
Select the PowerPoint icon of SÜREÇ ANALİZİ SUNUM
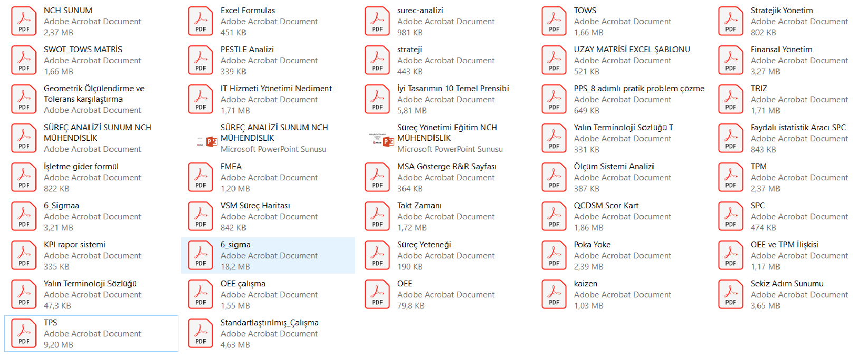pyautogui.click(x=206, y=141)
